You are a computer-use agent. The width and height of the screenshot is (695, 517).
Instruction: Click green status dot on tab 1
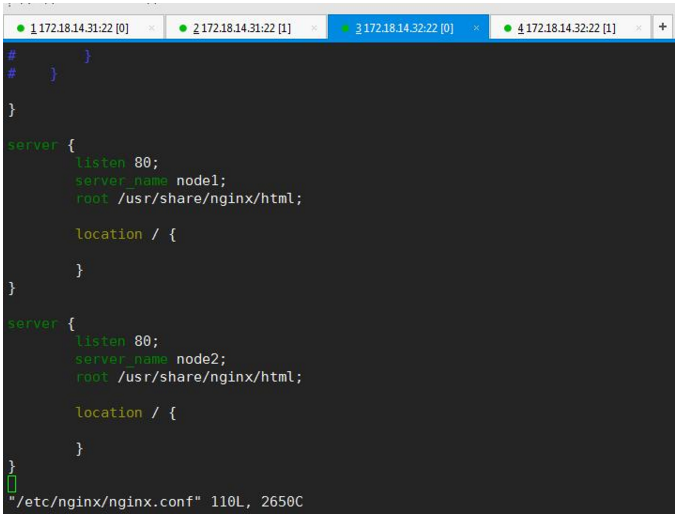coord(20,28)
